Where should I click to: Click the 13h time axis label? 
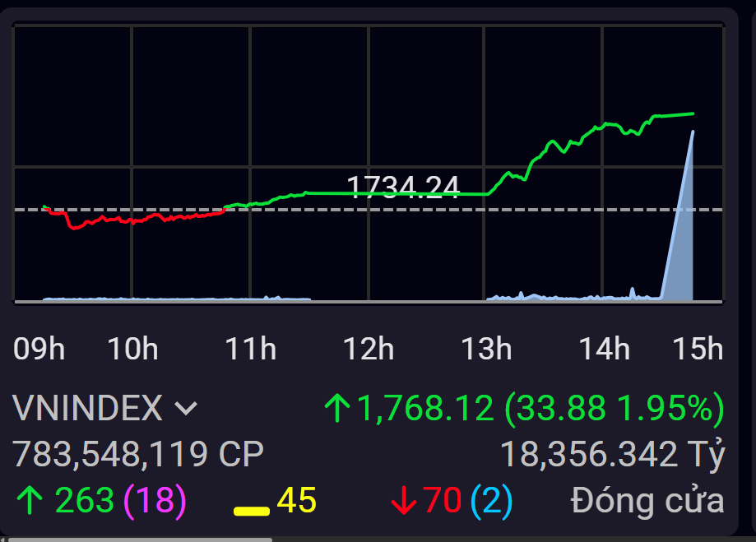486,349
